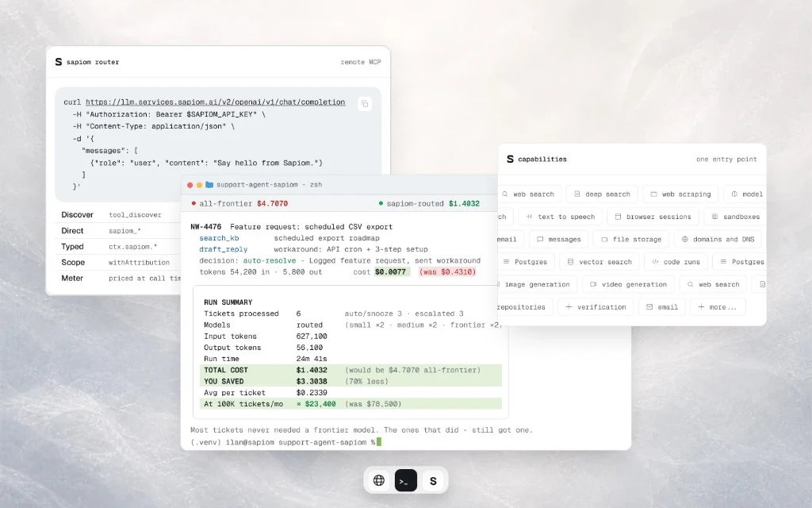Select the model capability chip
Viewport: 812px width, 508px height.
pos(745,194)
